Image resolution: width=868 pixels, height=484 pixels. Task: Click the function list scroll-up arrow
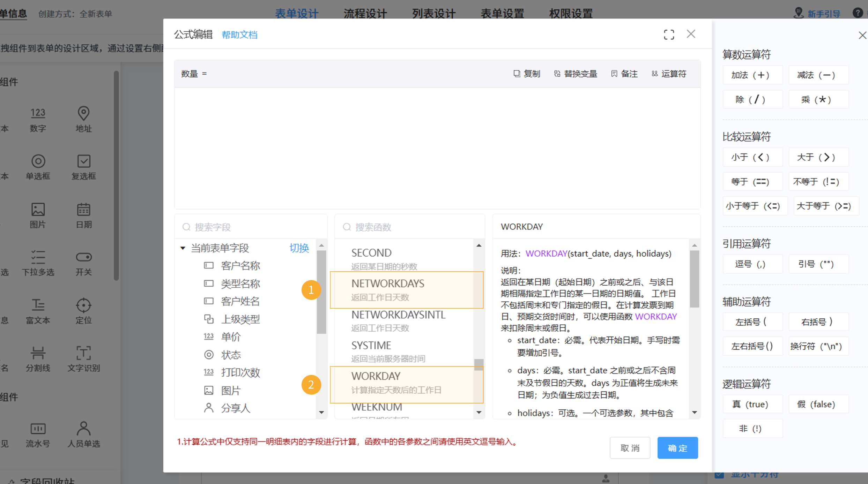click(479, 245)
